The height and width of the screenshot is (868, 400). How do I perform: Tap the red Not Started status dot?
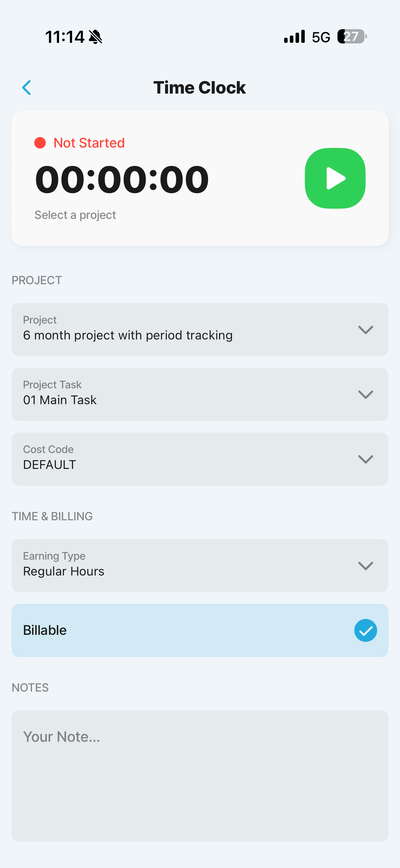[x=40, y=143]
